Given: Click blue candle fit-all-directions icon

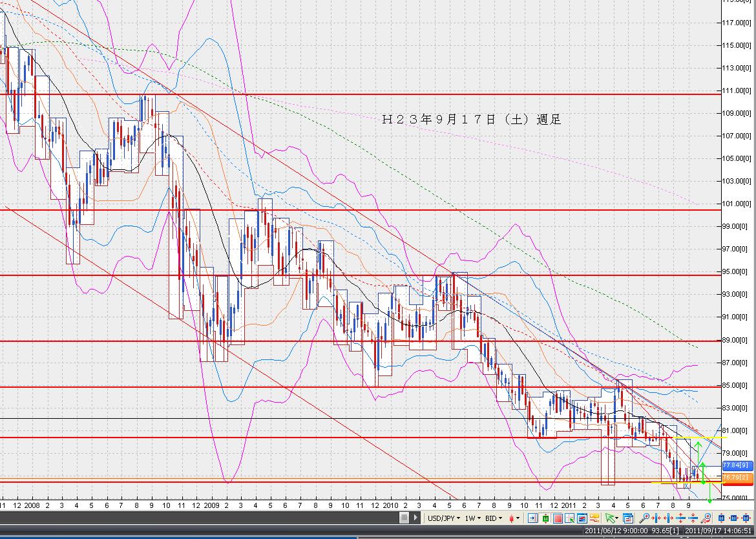Looking at the screenshot, I should [x=746, y=518].
